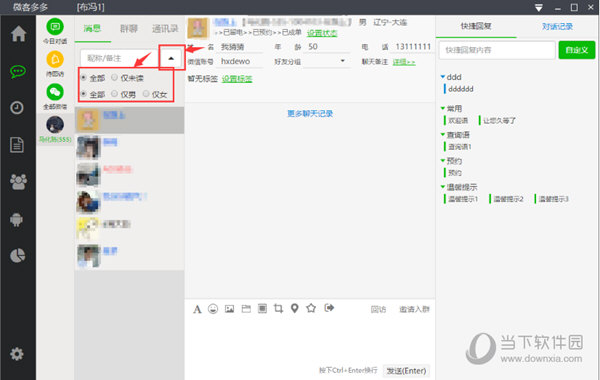This screenshot has height=380, width=600.
Task: Click the 邀请入群 button
Action: [414, 309]
